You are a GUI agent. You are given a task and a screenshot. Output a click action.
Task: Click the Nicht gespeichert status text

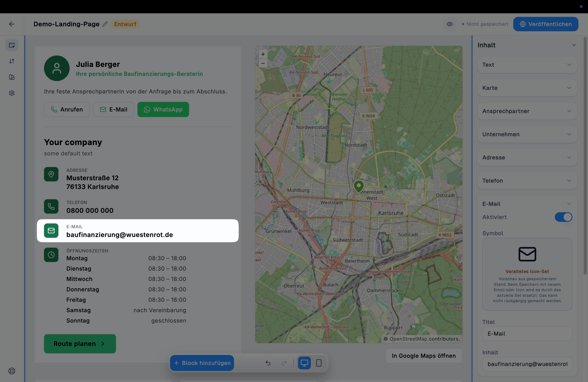click(x=487, y=24)
